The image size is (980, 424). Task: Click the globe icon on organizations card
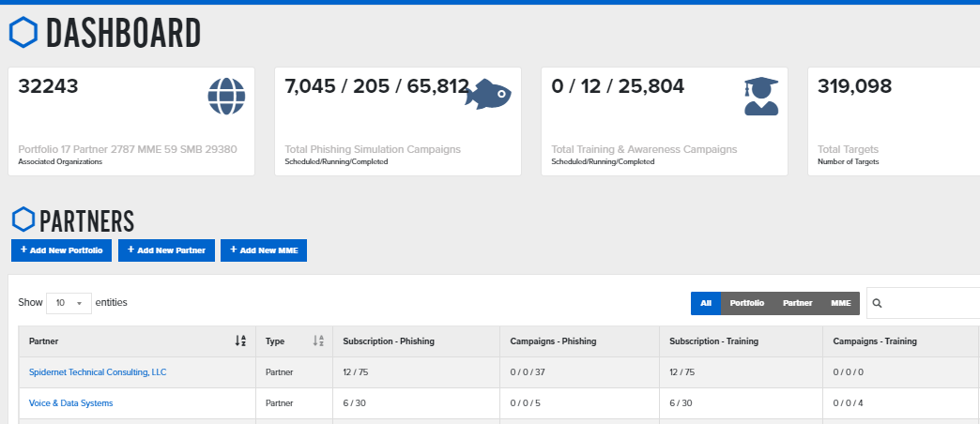[226, 97]
